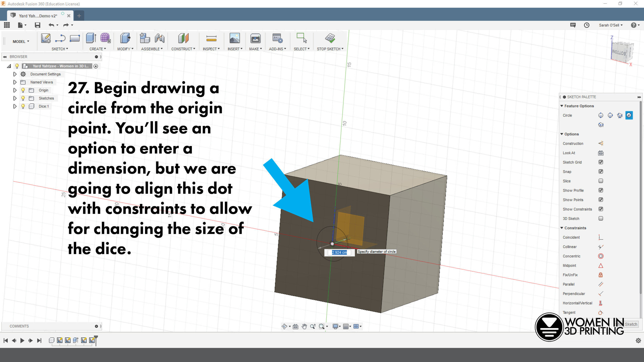Click the timeline position marker

coord(96,340)
